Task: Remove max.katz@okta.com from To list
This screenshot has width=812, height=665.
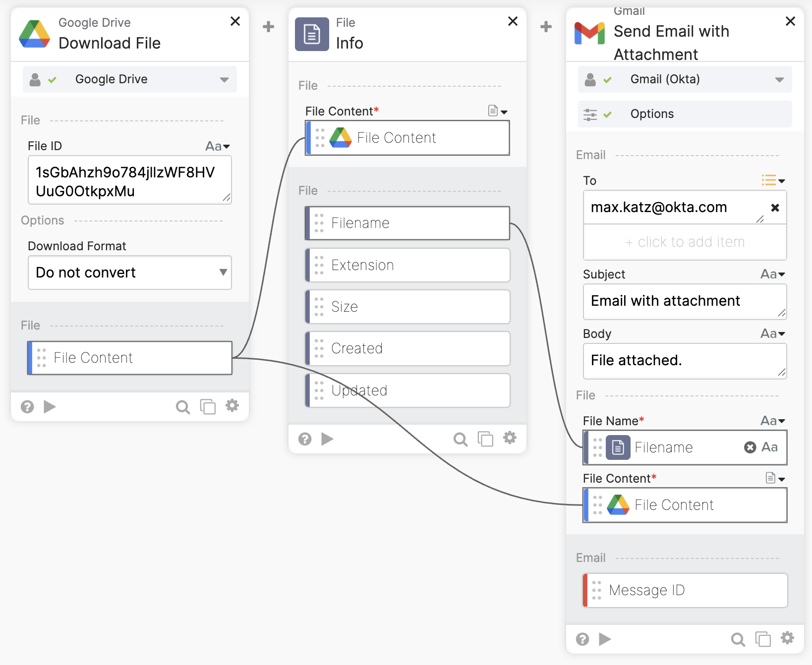Action: tap(775, 208)
